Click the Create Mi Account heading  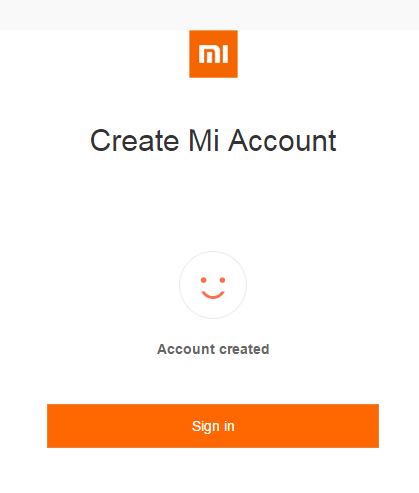(213, 141)
